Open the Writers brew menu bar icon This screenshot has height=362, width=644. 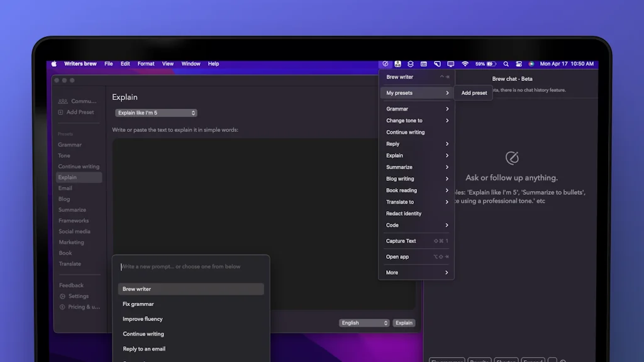click(x=385, y=63)
